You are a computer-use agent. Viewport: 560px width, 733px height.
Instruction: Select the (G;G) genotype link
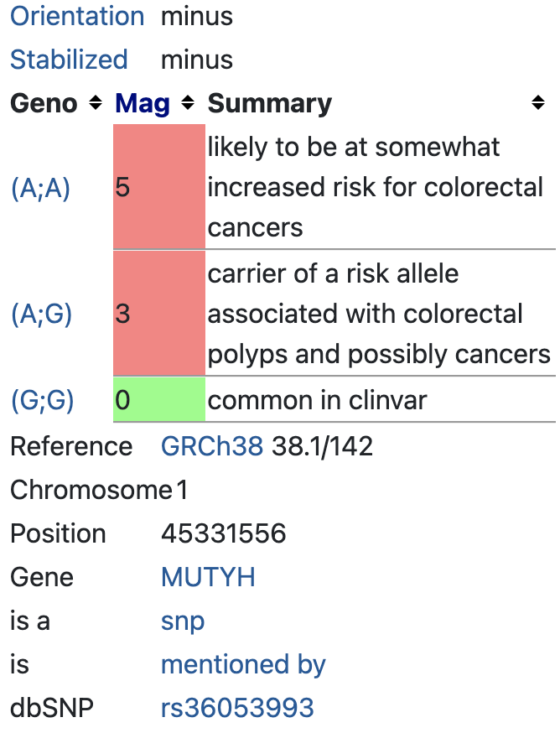(x=41, y=401)
